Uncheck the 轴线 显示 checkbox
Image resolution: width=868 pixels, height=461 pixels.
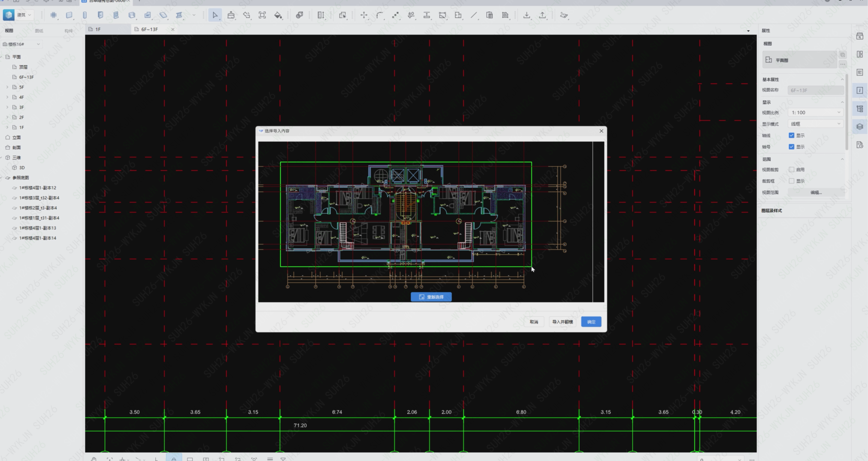point(791,135)
